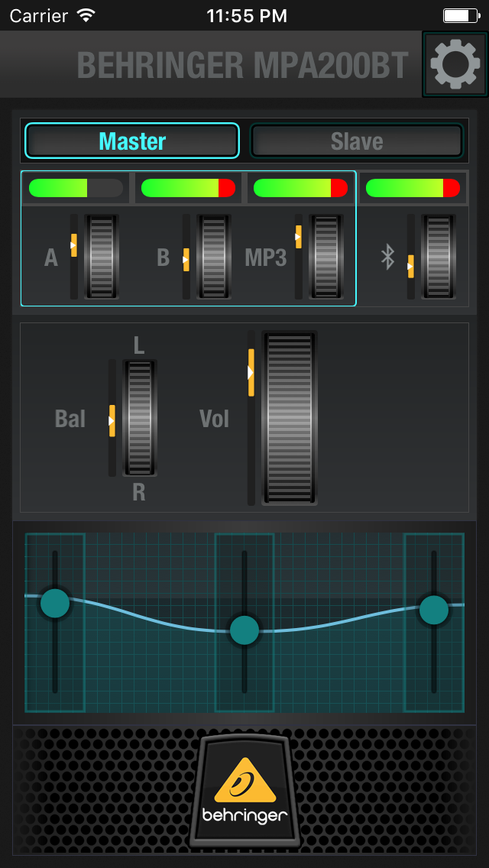489x868 pixels.
Task: Click the MP3 channel volume wheel
Action: coord(326,257)
